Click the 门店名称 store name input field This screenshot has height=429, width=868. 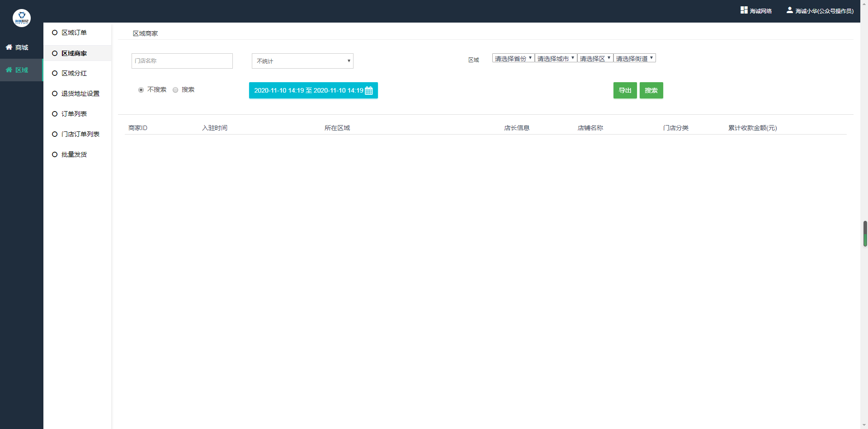pos(182,61)
